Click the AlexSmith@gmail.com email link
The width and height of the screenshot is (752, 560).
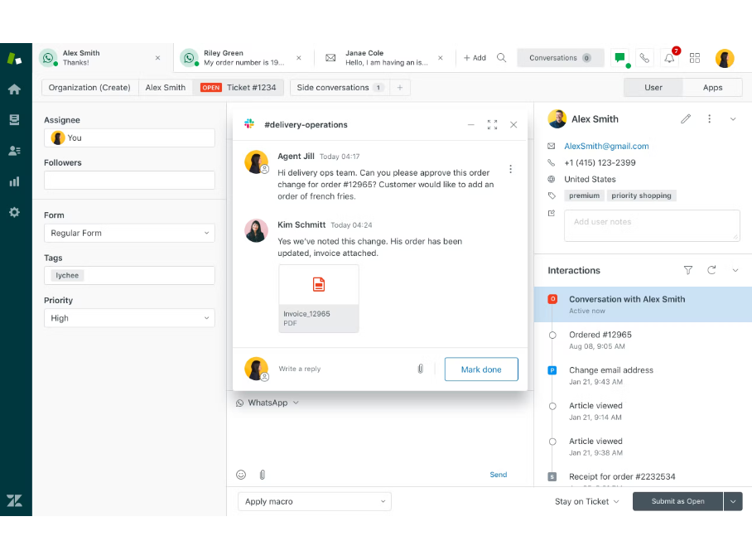point(606,146)
